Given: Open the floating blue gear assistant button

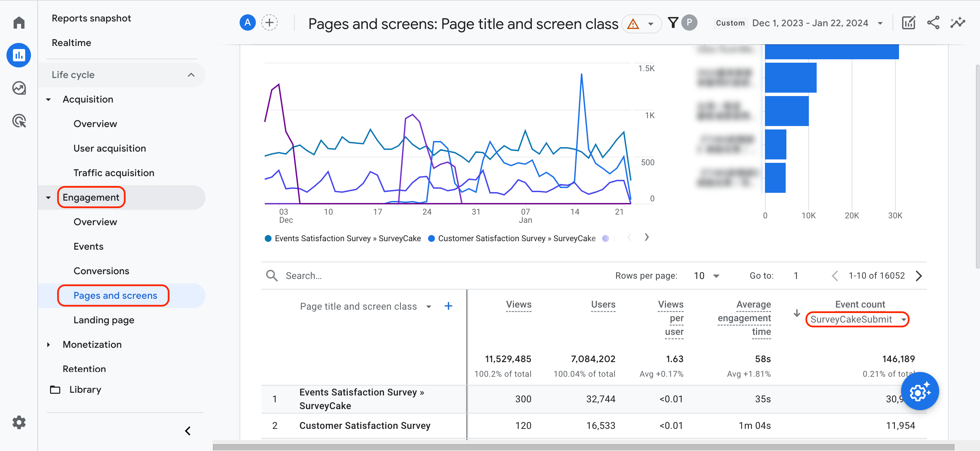Looking at the screenshot, I should click(919, 391).
